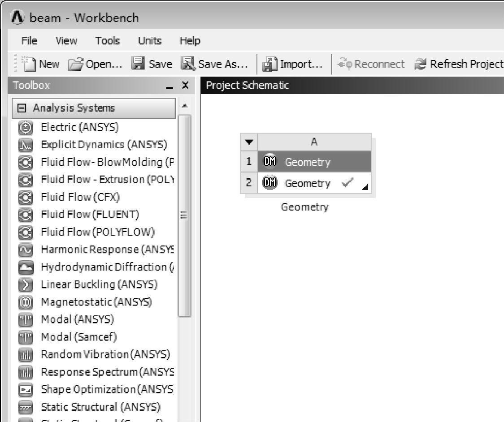Select the Fluid Flow-BlowMolding icon
The height and width of the screenshot is (422, 504).
pyautogui.click(x=26, y=162)
